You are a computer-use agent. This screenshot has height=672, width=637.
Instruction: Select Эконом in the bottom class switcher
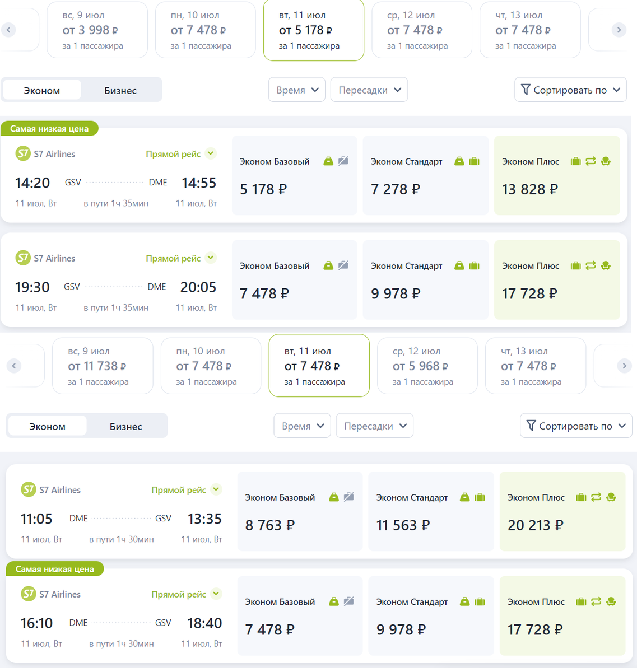(x=48, y=426)
